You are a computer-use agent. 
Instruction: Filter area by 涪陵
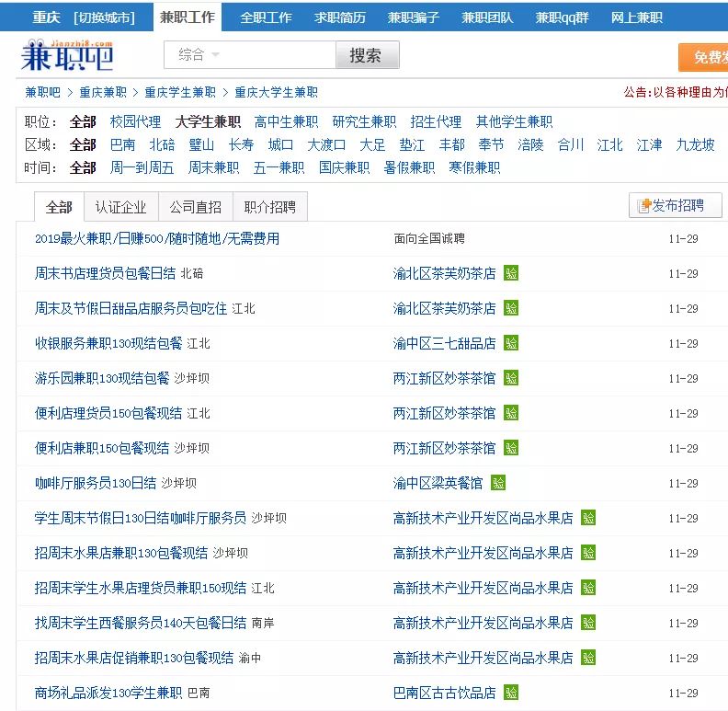[530, 144]
